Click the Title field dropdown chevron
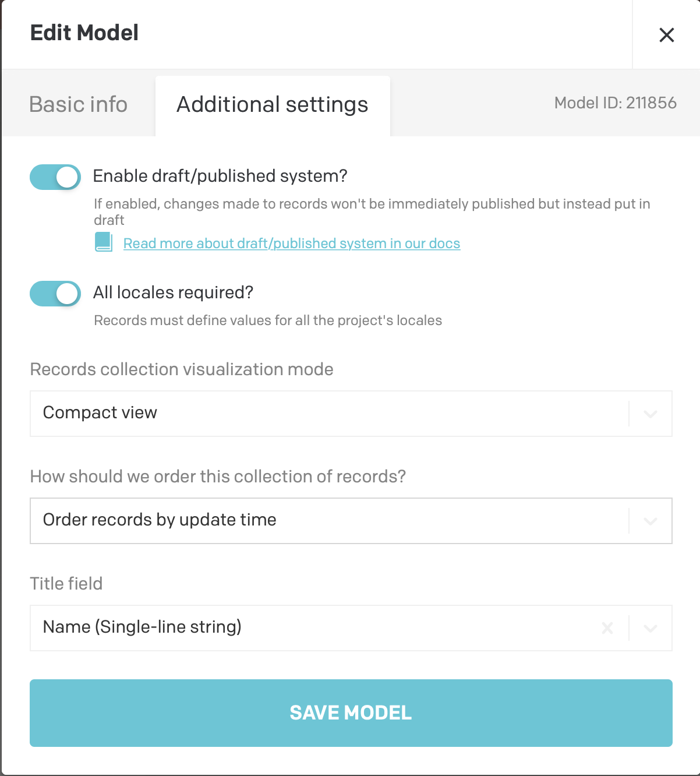The width and height of the screenshot is (700, 776). tap(650, 629)
